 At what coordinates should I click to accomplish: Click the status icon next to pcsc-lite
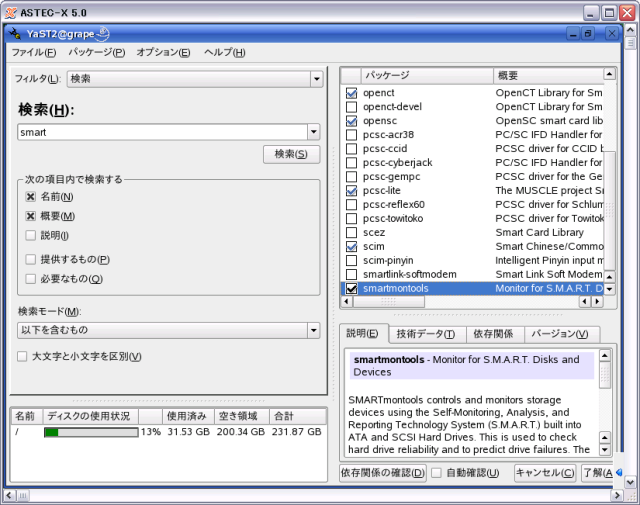pyautogui.click(x=351, y=190)
